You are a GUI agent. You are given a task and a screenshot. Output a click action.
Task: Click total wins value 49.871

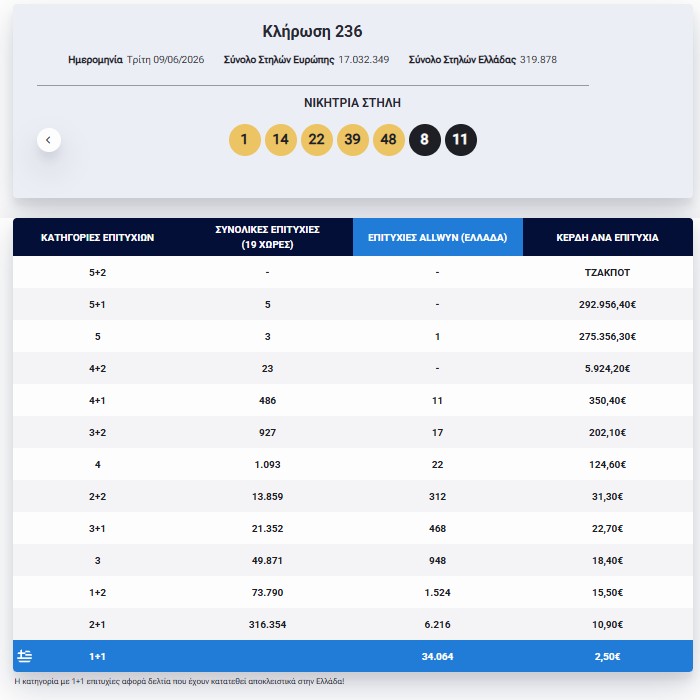[267, 560]
